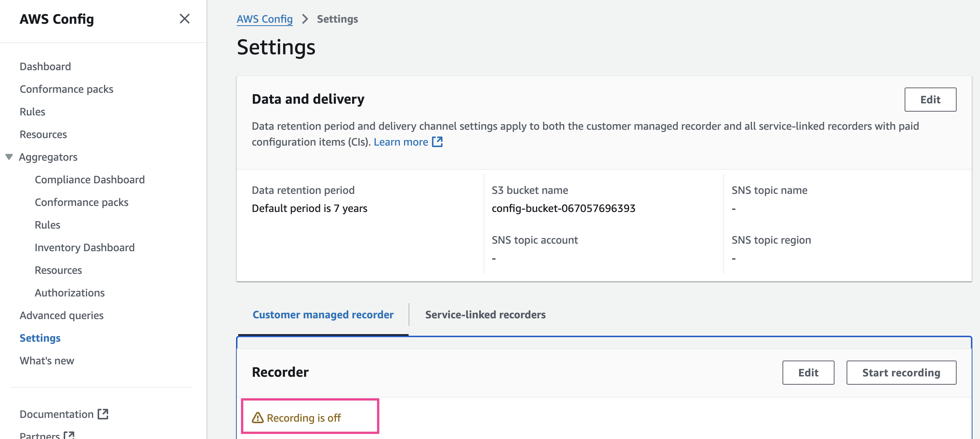Edit the Data and delivery settings
This screenshot has width=980, height=439.
coord(930,99)
